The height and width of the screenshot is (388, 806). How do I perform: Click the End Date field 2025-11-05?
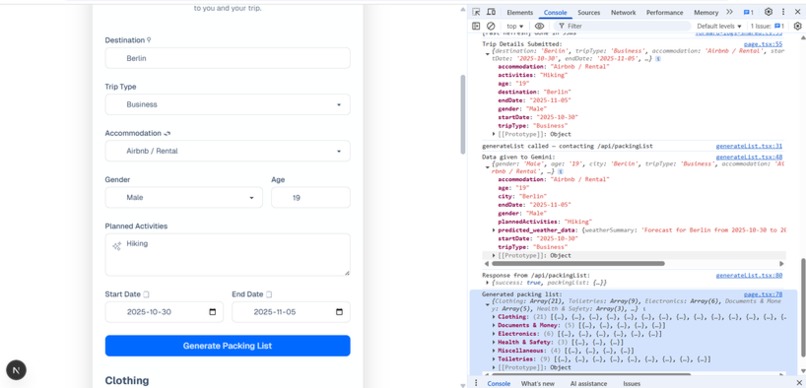coord(291,312)
